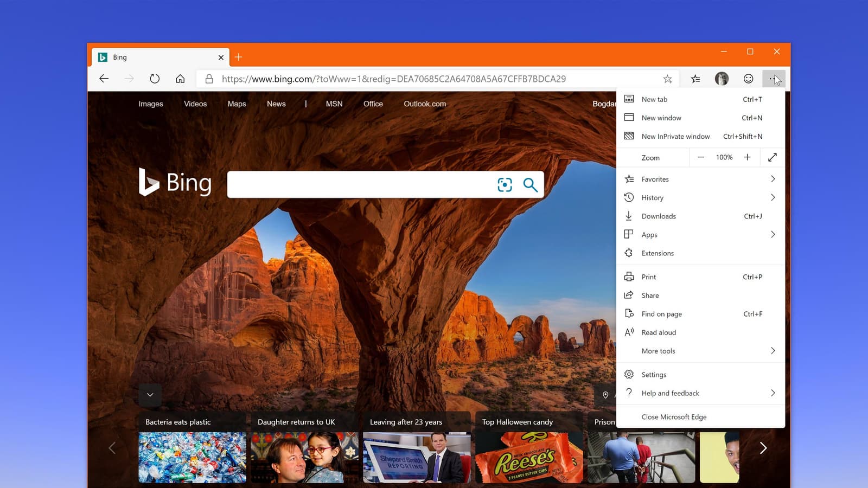Image resolution: width=868 pixels, height=488 pixels.
Task: Expand the Apps submenu
Action: [701, 234]
